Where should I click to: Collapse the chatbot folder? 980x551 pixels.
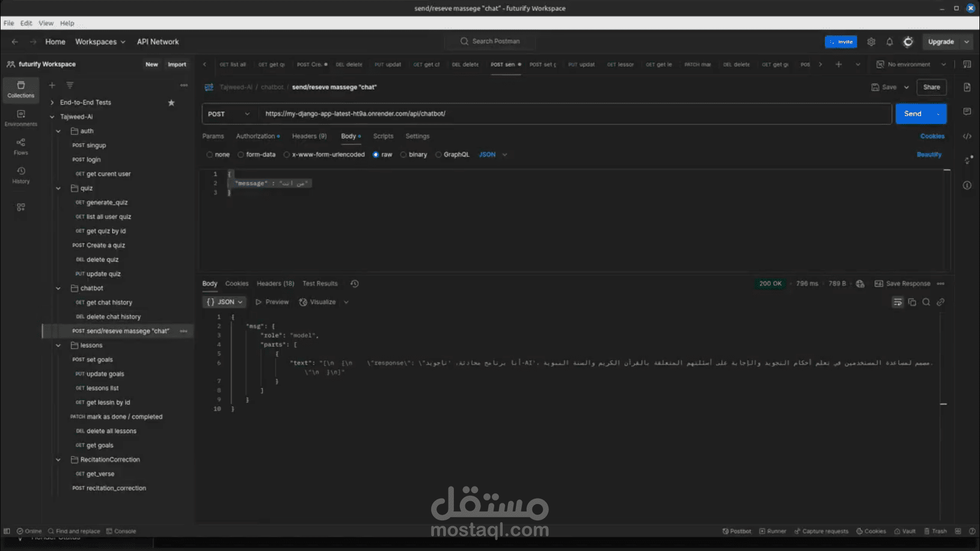click(x=58, y=289)
